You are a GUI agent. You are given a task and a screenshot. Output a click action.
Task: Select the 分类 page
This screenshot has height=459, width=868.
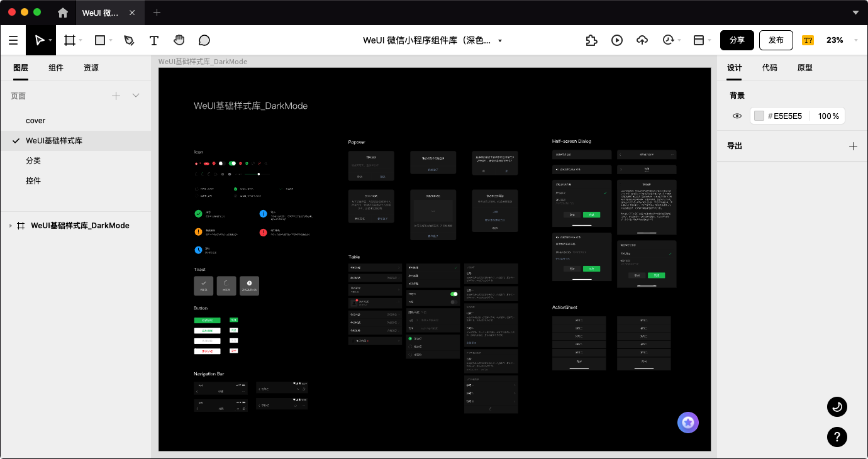click(x=75, y=161)
